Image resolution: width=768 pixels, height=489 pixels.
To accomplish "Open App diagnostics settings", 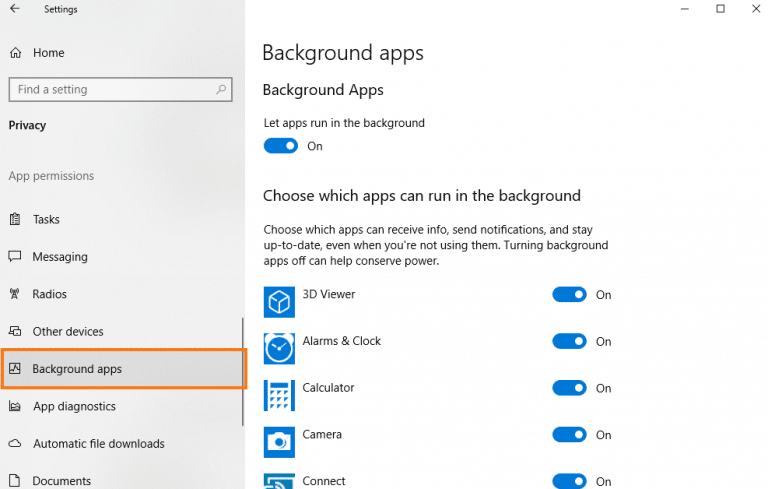I will click(x=74, y=406).
